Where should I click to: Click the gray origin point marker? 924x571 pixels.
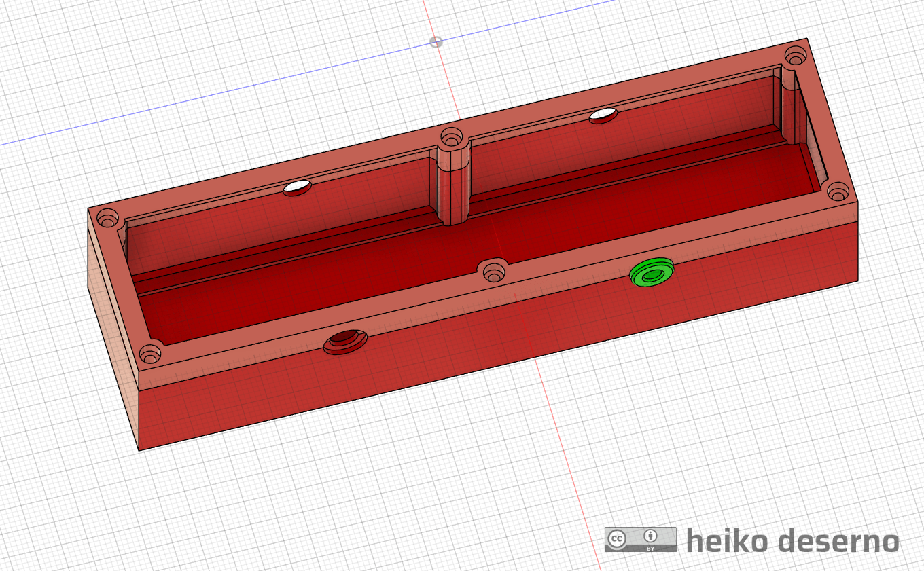(436, 42)
